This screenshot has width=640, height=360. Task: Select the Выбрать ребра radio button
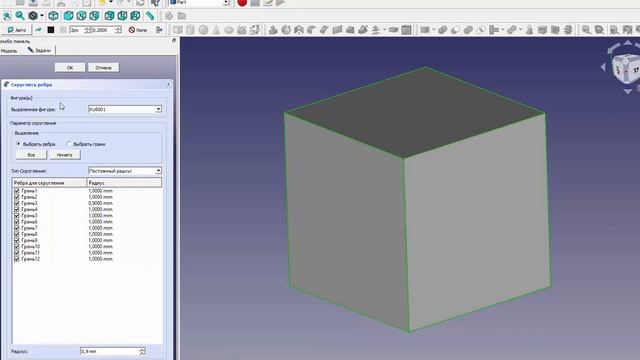click(x=18, y=144)
